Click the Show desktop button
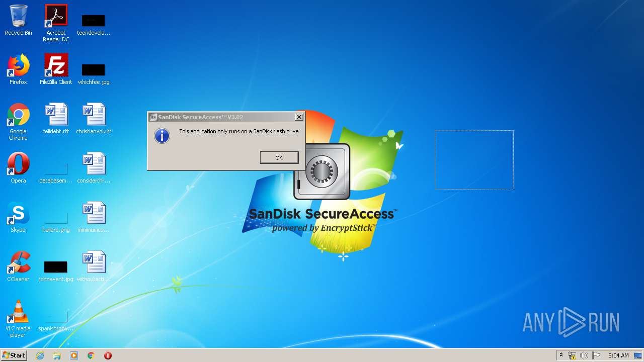The height and width of the screenshot is (362, 644). coord(639,355)
